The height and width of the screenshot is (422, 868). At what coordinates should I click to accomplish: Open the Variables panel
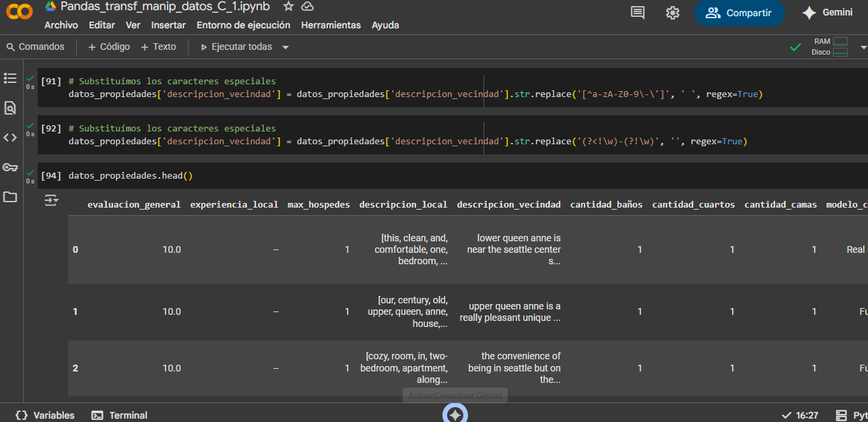click(x=44, y=415)
